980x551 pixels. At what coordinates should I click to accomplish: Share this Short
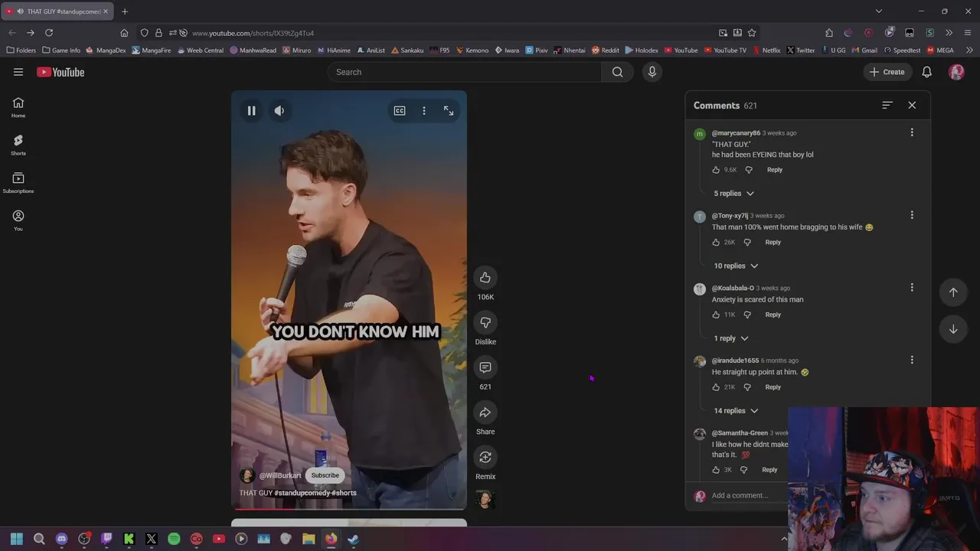point(485,413)
